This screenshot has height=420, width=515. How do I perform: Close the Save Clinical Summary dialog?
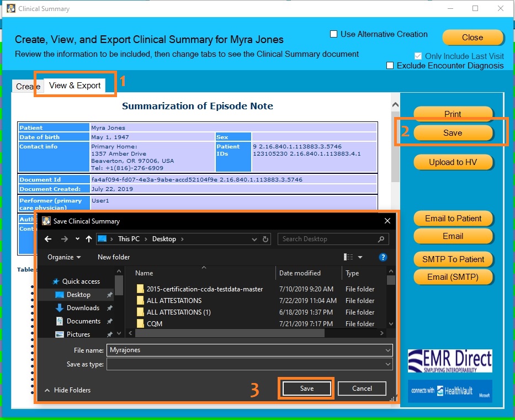(x=387, y=221)
